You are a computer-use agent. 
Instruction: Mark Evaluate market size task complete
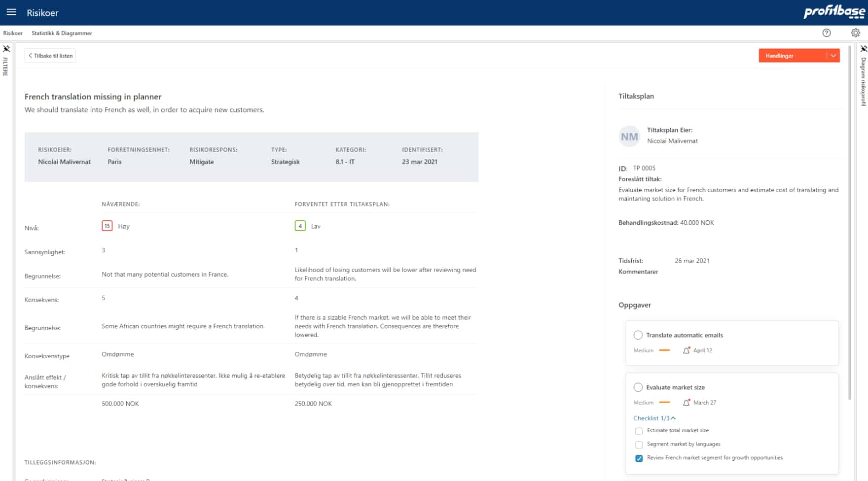click(x=638, y=387)
